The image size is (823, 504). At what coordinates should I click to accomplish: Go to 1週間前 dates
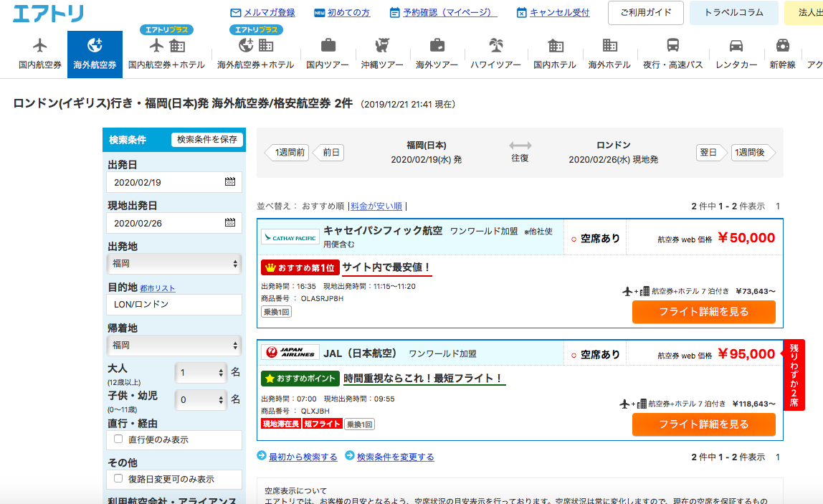tap(287, 153)
